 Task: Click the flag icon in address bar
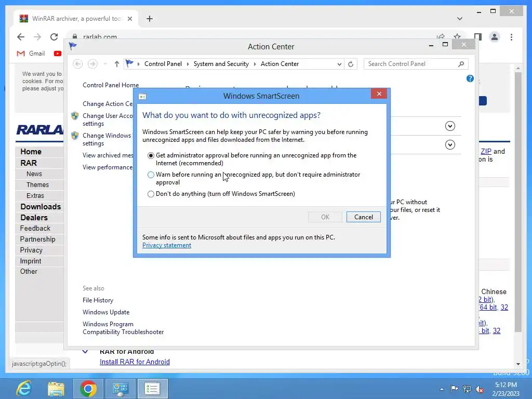129,63
